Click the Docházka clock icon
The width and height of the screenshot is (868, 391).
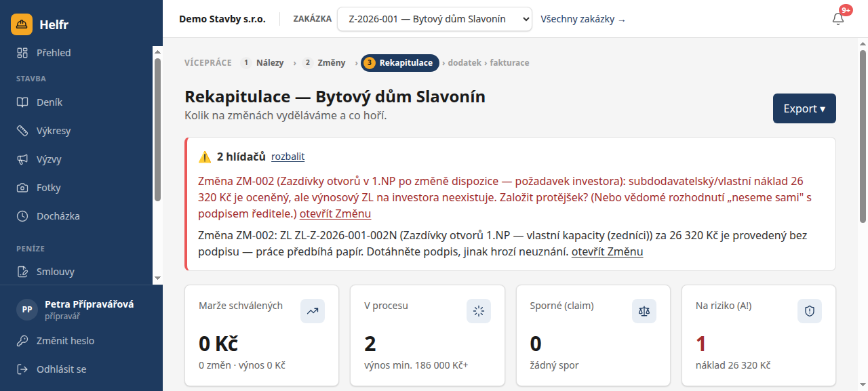22,216
